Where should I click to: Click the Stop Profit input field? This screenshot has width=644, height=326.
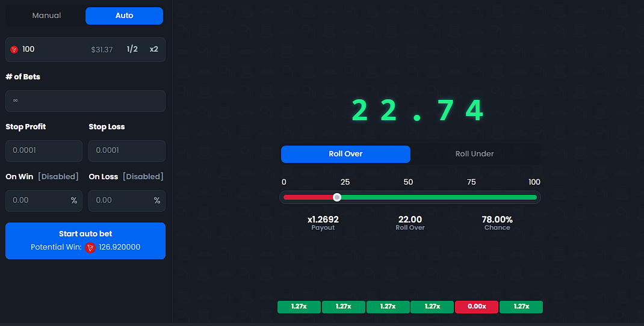44,151
